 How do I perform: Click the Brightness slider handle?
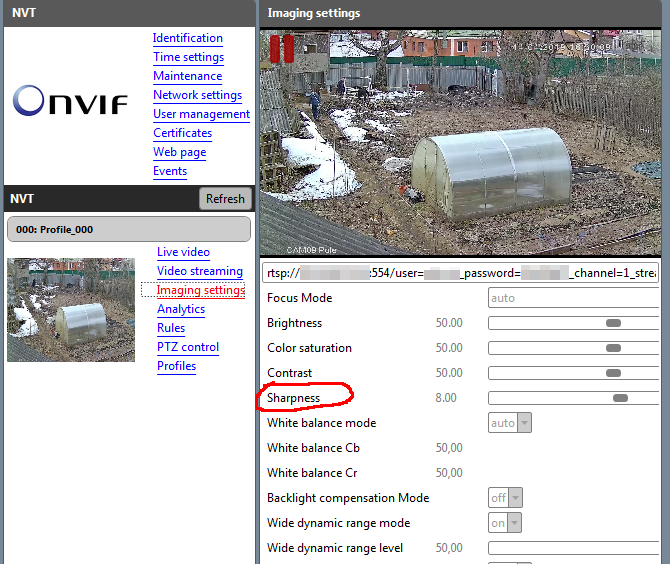click(613, 323)
